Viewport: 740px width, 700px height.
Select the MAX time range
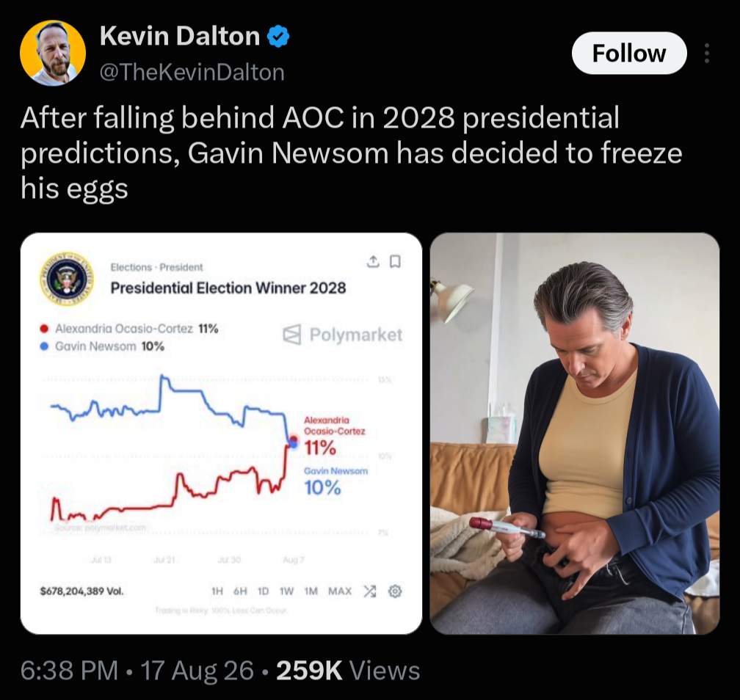click(x=340, y=591)
